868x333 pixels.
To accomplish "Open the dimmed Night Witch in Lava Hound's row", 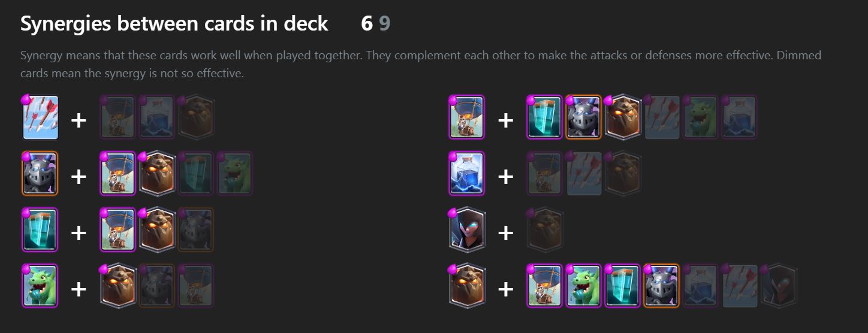I will click(779, 286).
